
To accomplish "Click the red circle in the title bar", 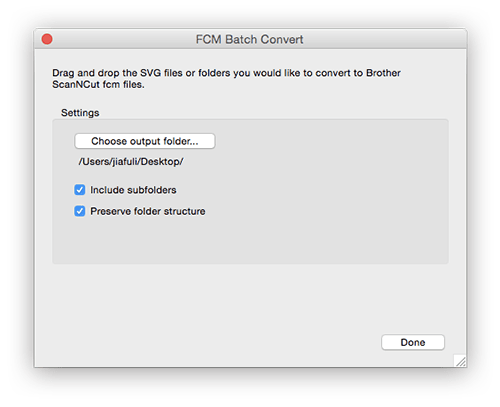I will pos(47,39).
